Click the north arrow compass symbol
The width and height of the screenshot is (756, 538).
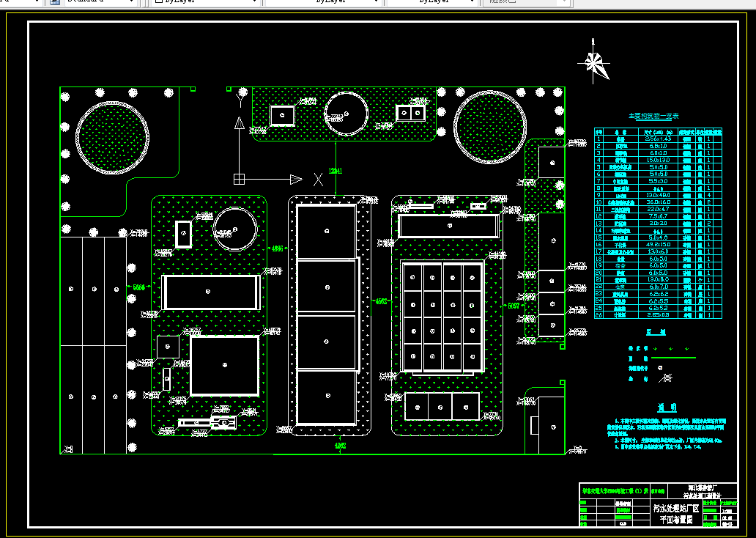click(x=595, y=62)
